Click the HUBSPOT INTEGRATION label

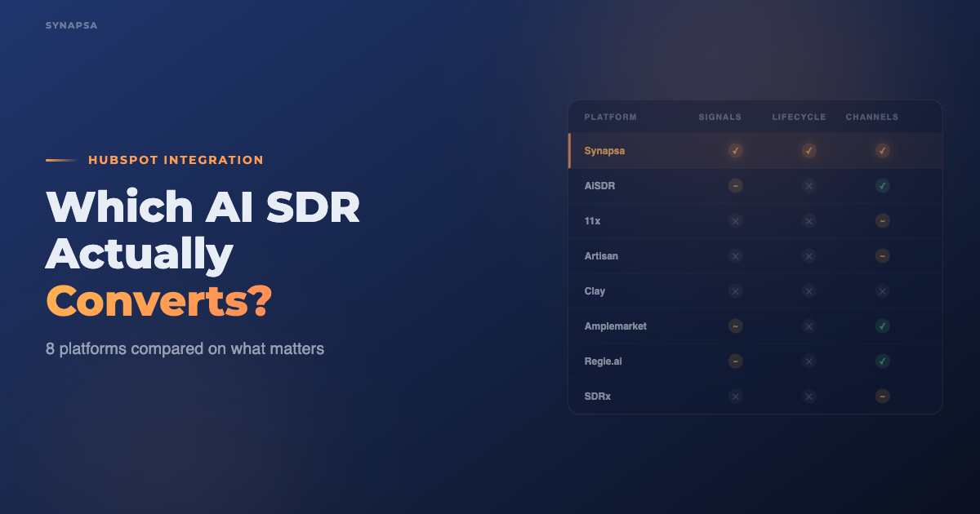click(x=176, y=160)
